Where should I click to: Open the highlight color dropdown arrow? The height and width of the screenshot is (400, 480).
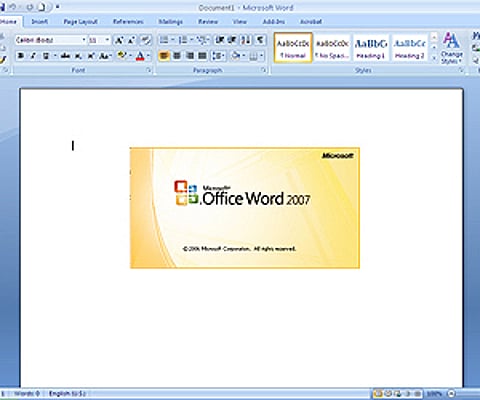tap(130, 56)
